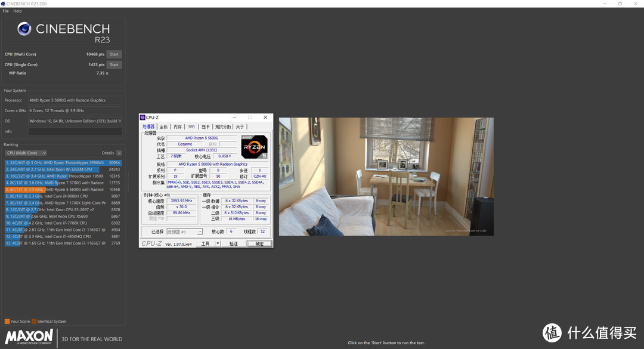This screenshot has height=349, width=644.
Task: Select the highlighted Ryzen 5 5600G ranking row
Action: (63, 190)
